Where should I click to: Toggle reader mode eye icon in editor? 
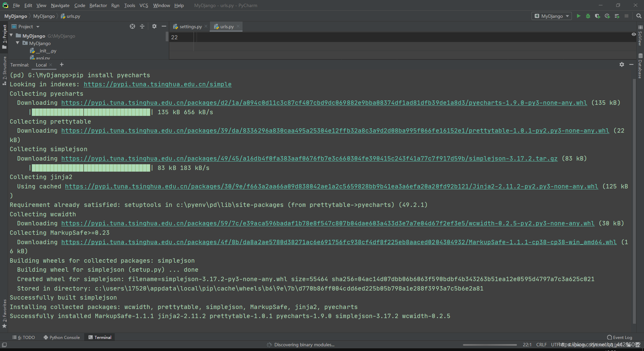click(634, 34)
